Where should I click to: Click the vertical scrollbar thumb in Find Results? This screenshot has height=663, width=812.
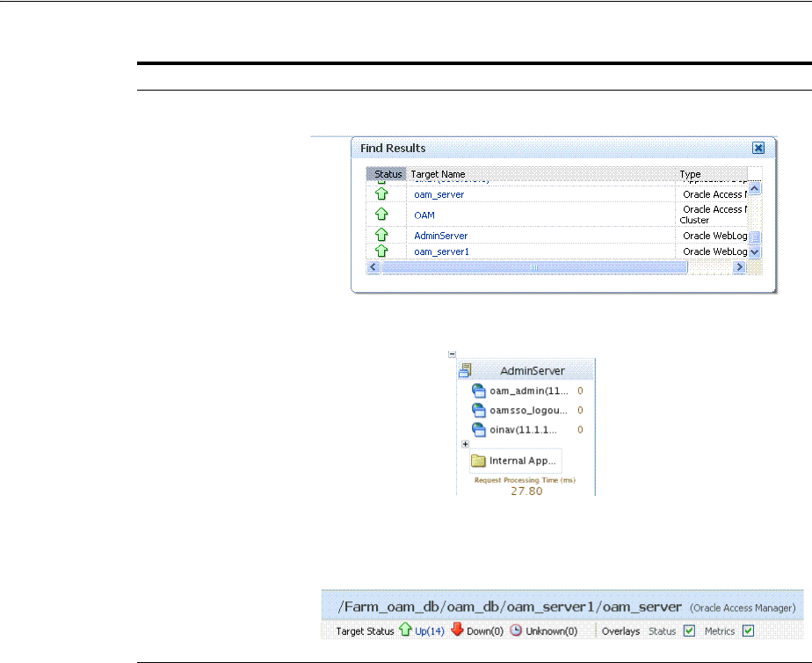pyautogui.click(x=755, y=237)
